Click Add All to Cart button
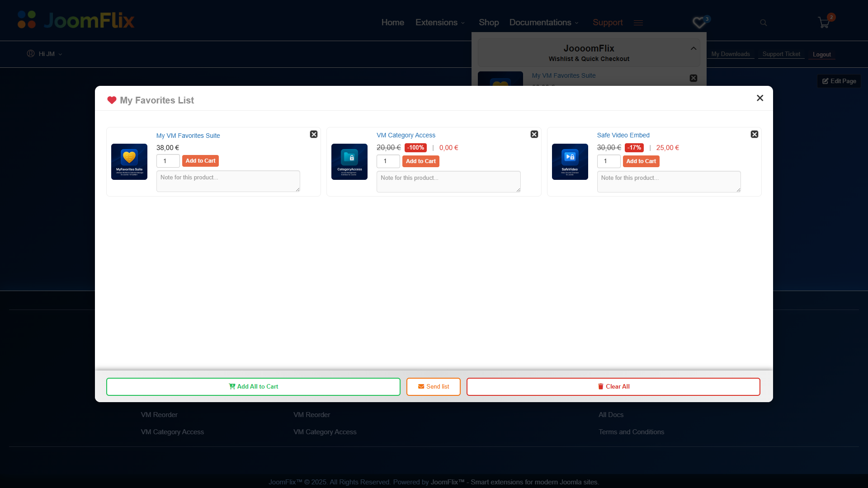Image resolution: width=868 pixels, height=488 pixels. pyautogui.click(x=253, y=386)
